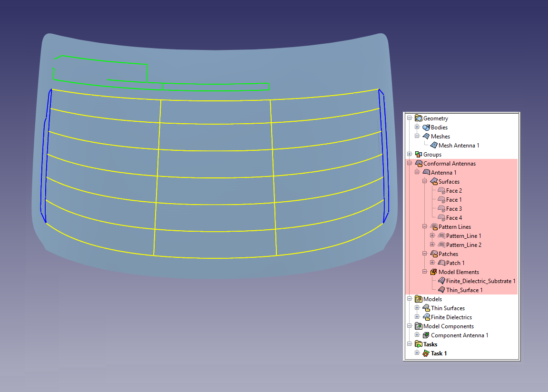Click the Mesh Antenna 1 icon

433,146
